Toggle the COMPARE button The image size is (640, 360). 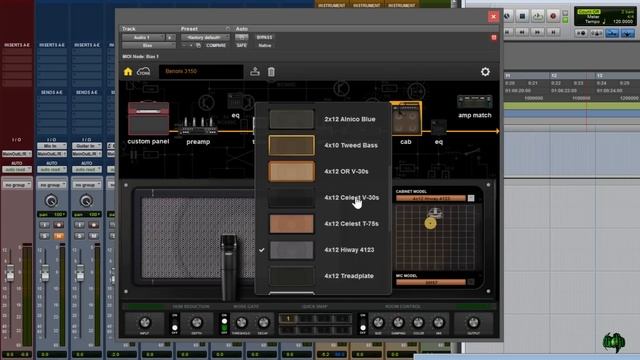point(216,45)
